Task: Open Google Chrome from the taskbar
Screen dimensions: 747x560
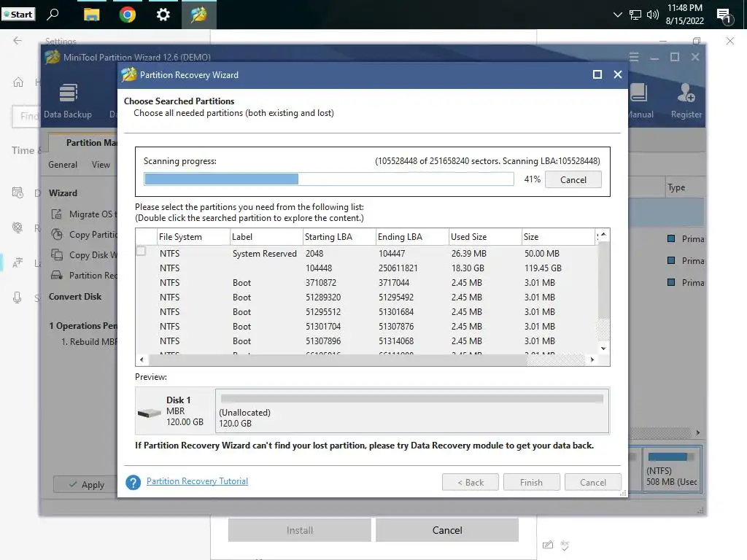Action: (x=127, y=15)
